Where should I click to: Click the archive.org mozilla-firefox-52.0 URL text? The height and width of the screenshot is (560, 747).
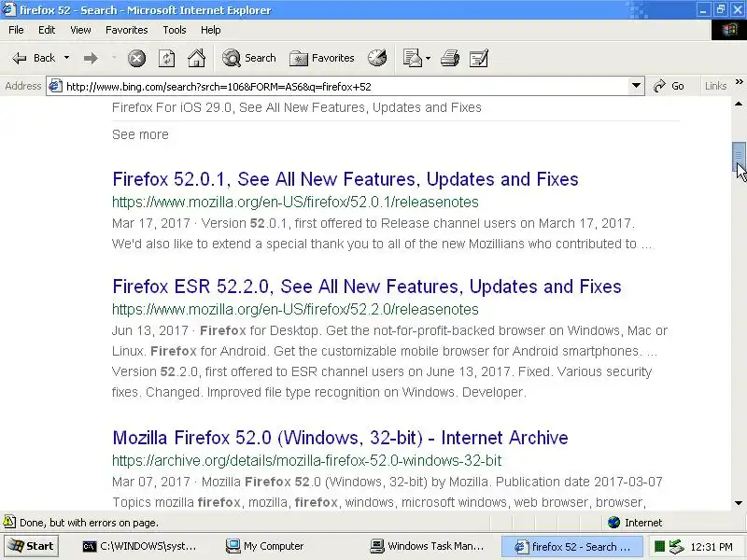pos(307,460)
